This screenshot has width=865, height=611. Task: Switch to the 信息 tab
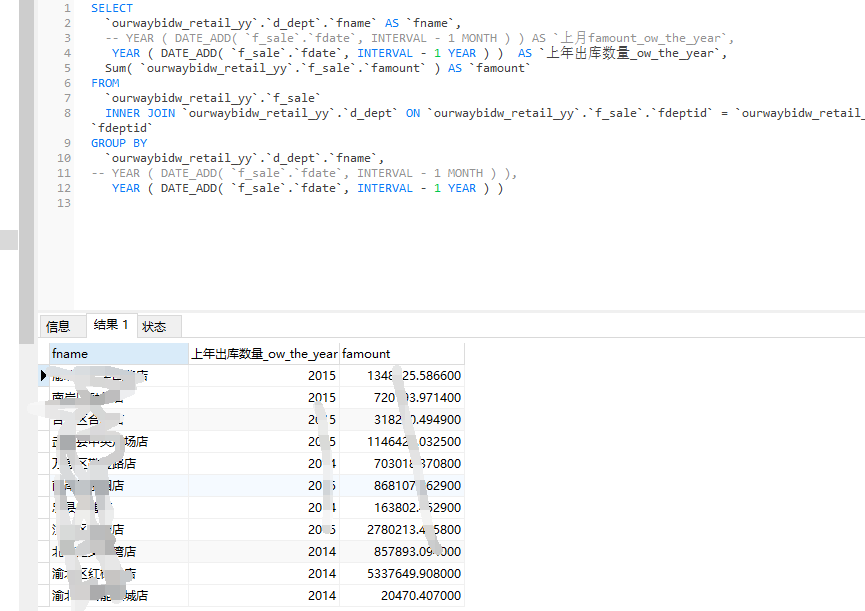62,326
